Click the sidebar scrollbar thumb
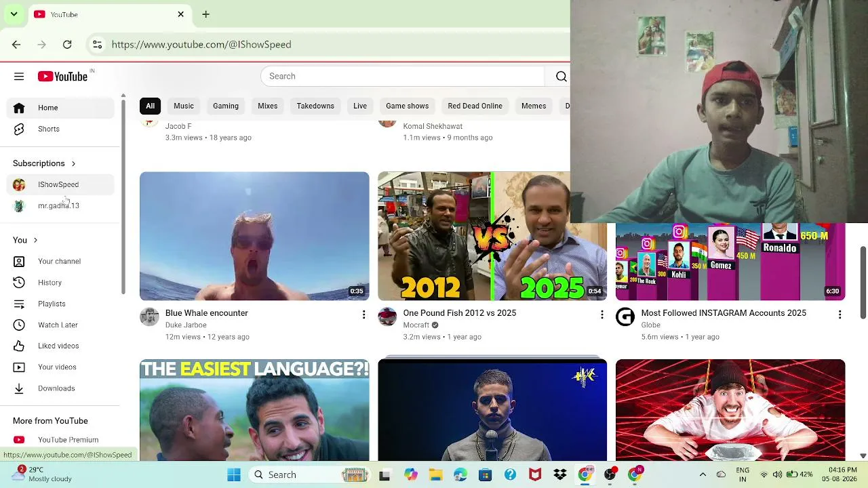868x488 pixels. click(x=123, y=197)
